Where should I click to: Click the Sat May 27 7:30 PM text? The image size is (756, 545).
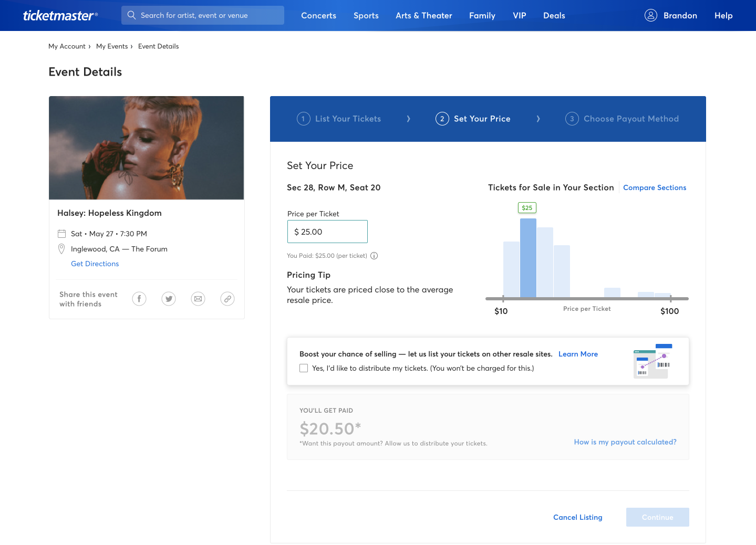tap(109, 234)
